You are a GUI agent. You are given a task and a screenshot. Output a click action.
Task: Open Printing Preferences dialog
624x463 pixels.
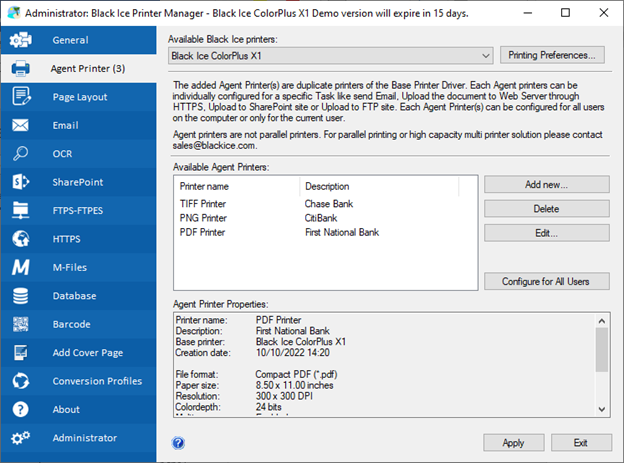click(552, 55)
